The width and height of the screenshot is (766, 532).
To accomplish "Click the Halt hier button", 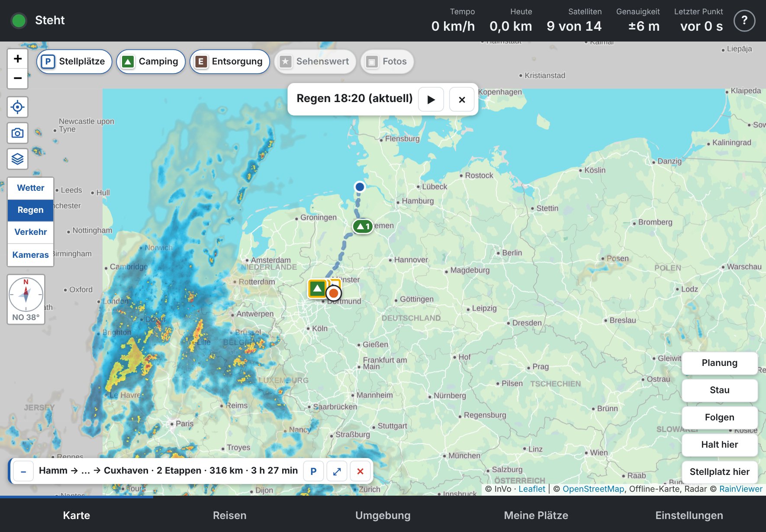I will tap(719, 445).
